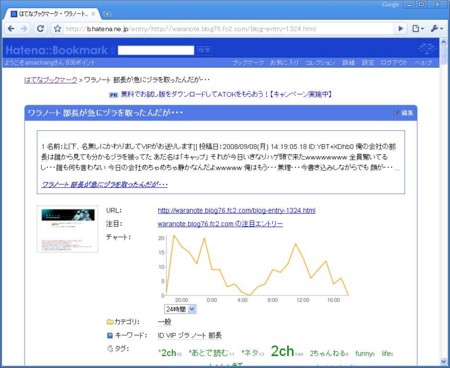The height and width of the screenshot is (368, 450).
Task: Click the 2ちゃんねる tag
Action: pyautogui.click(x=327, y=353)
